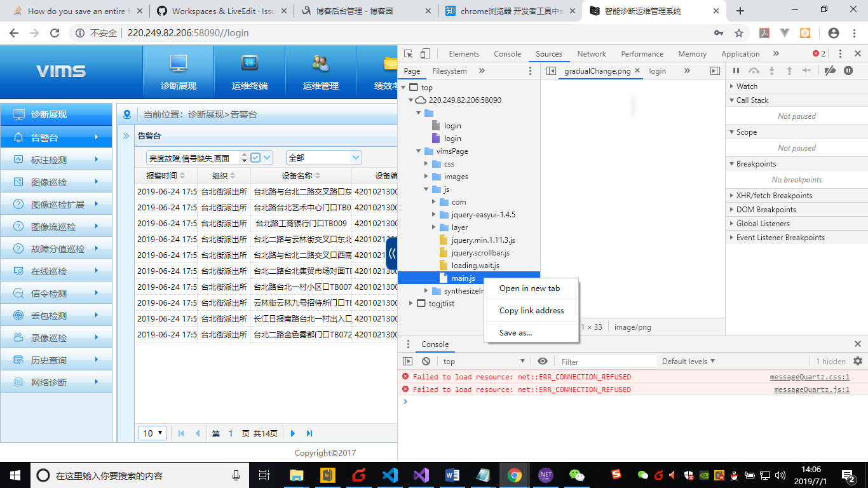868x488 pixels.
Task: Reload the page using the browser refresh button
Action: pyautogui.click(x=55, y=33)
